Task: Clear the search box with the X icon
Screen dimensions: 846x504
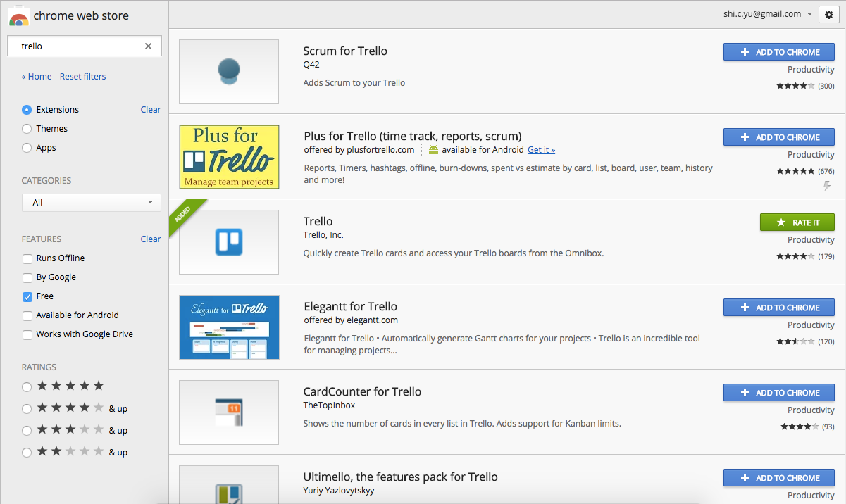Action: point(148,46)
